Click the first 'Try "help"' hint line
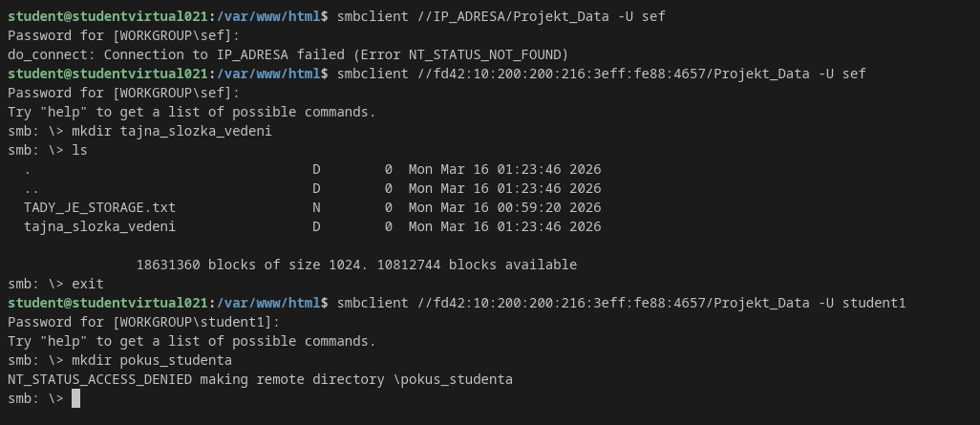The image size is (980, 425). pos(192,112)
